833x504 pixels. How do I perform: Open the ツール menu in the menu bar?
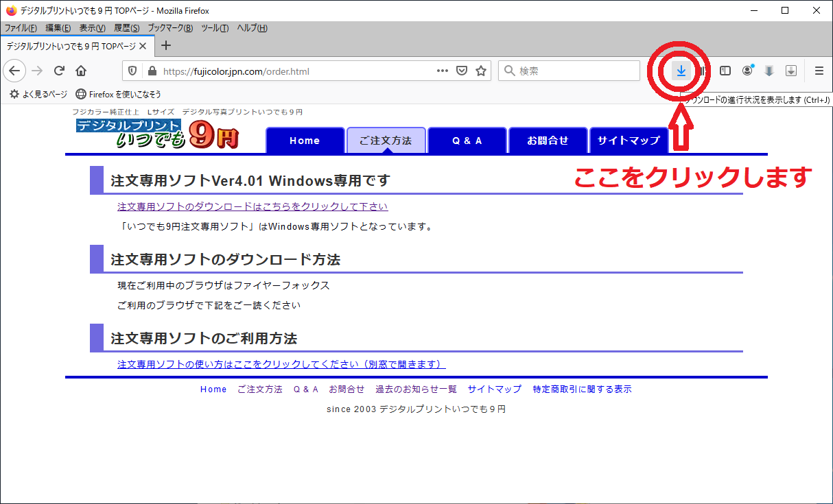[215, 28]
